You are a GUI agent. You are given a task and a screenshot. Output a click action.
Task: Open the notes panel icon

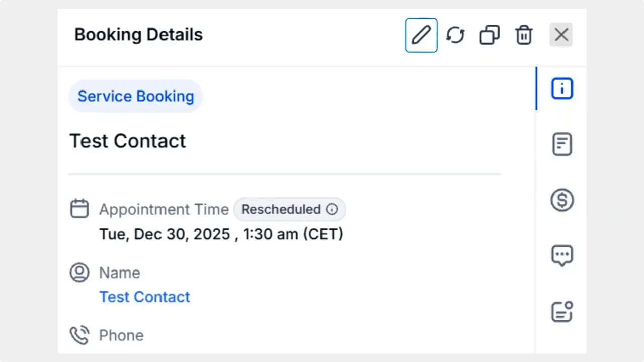562,144
